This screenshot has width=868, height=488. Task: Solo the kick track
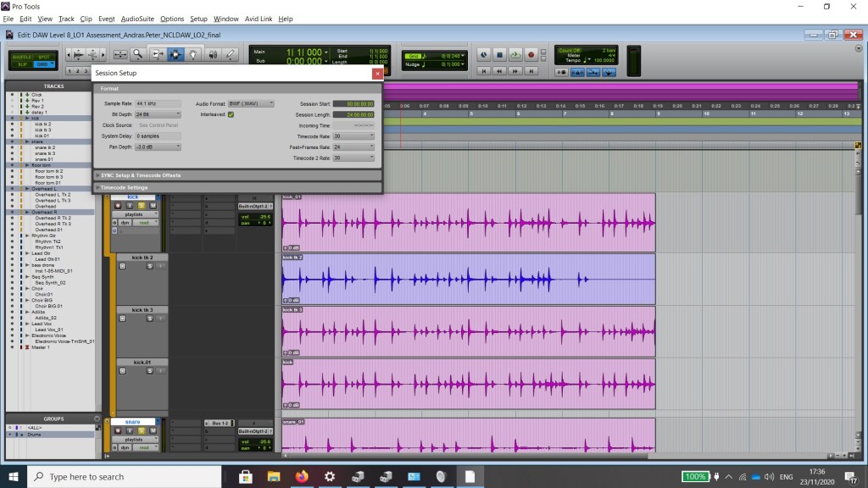[x=142, y=205]
